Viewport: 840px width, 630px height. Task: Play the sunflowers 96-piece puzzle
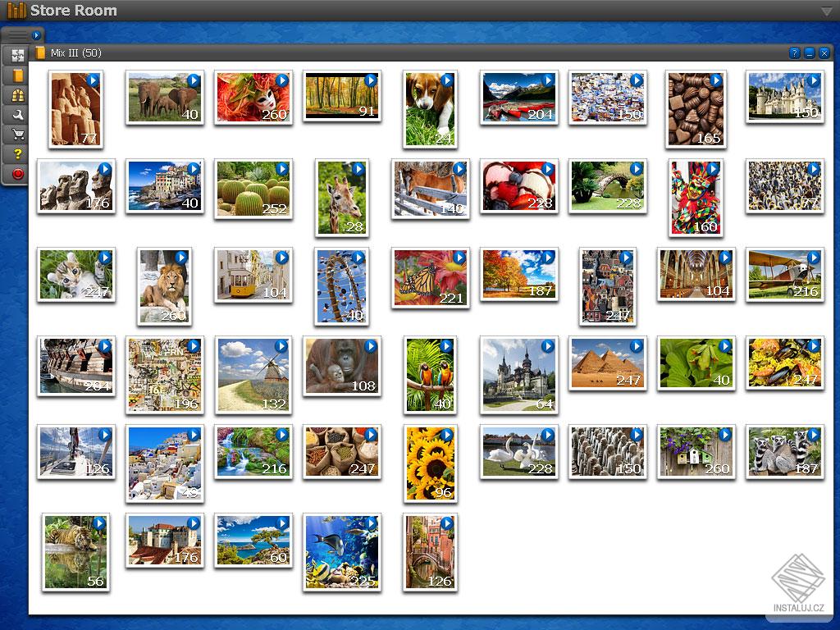click(446, 435)
